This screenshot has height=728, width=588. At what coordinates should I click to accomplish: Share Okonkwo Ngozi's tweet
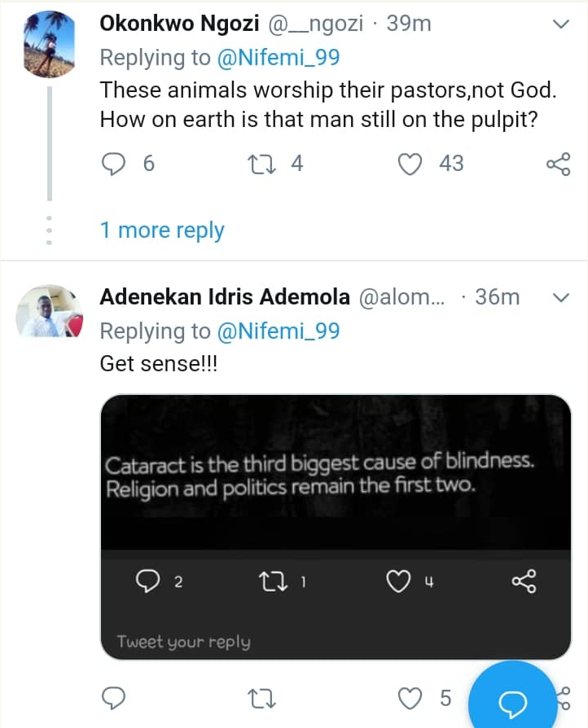(558, 164)
